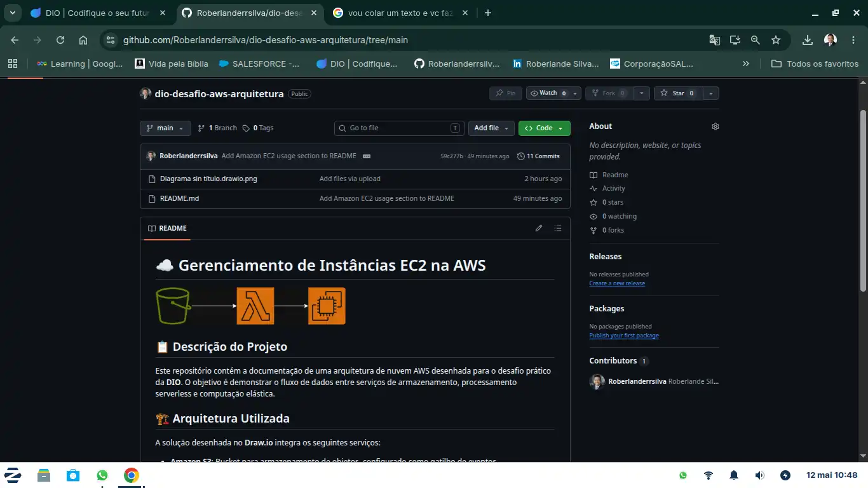The image size is (868, 488).
Task: Expand the Fork options dropdown arrow
Action: click(x=642, y=93)
